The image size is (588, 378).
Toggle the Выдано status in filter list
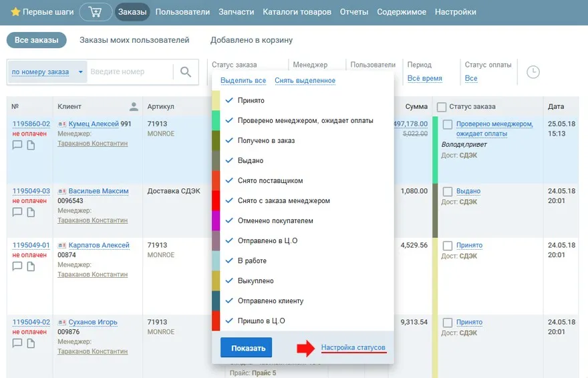click(229, 160)
